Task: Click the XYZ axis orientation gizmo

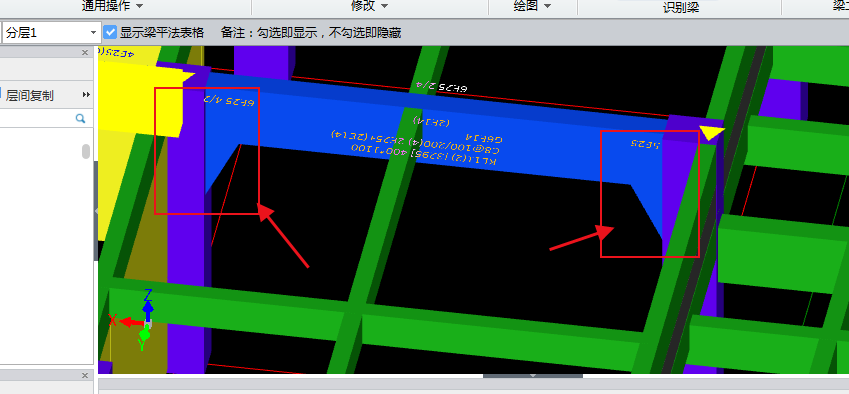Action: tap(134, 319)
